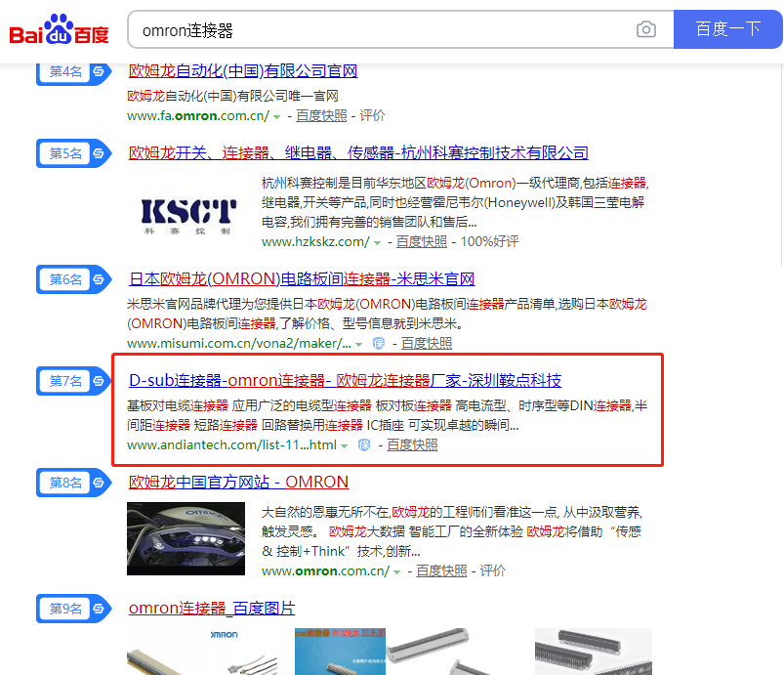Click 保 badge beside andiantech.com URL

[364, 444]
